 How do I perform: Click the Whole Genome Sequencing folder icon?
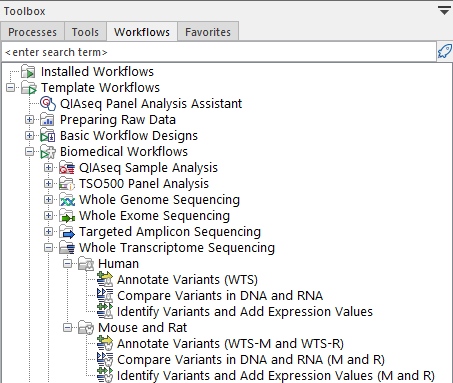[x=67, y=200]
